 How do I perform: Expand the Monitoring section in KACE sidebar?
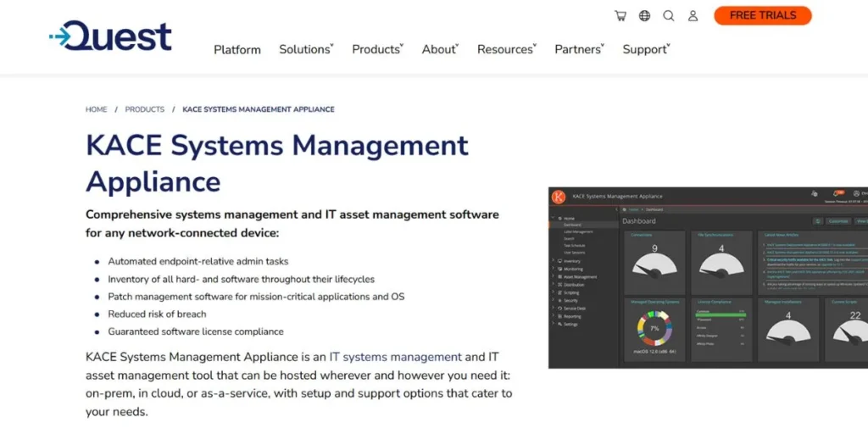[553, 269]
